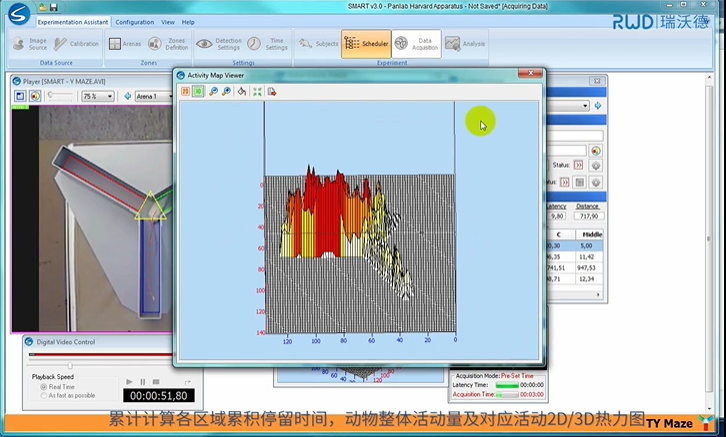
Task: Open the Arena 1 dropdown
Action: click(x=154, y=96)
